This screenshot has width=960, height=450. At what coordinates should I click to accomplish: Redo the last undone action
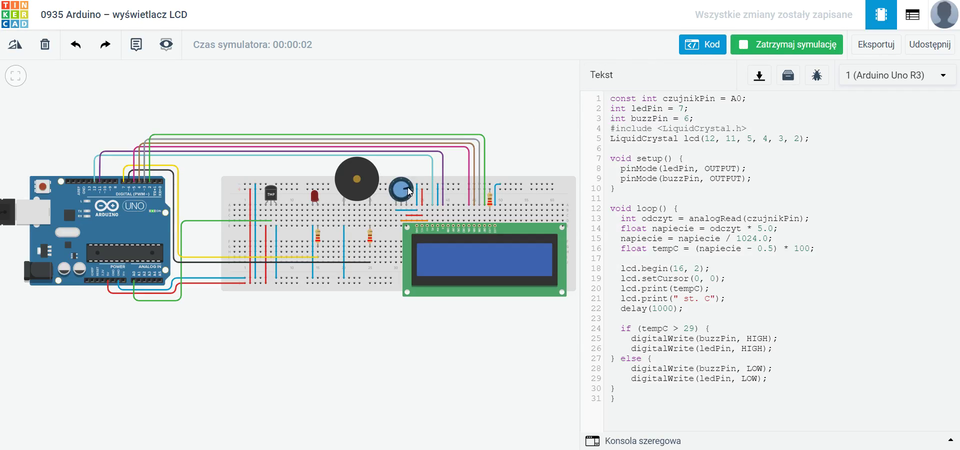[x=105, y=45]
